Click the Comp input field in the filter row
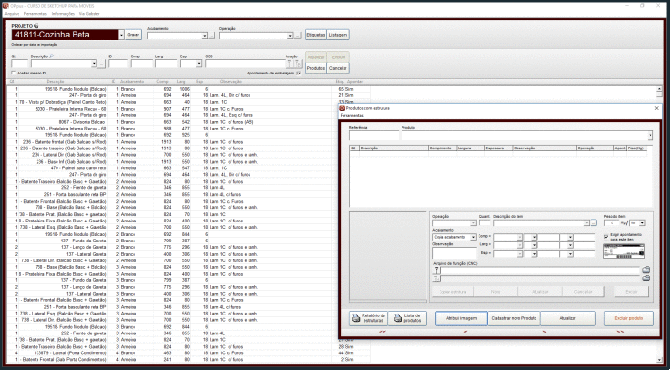 (x=142, y=64)
